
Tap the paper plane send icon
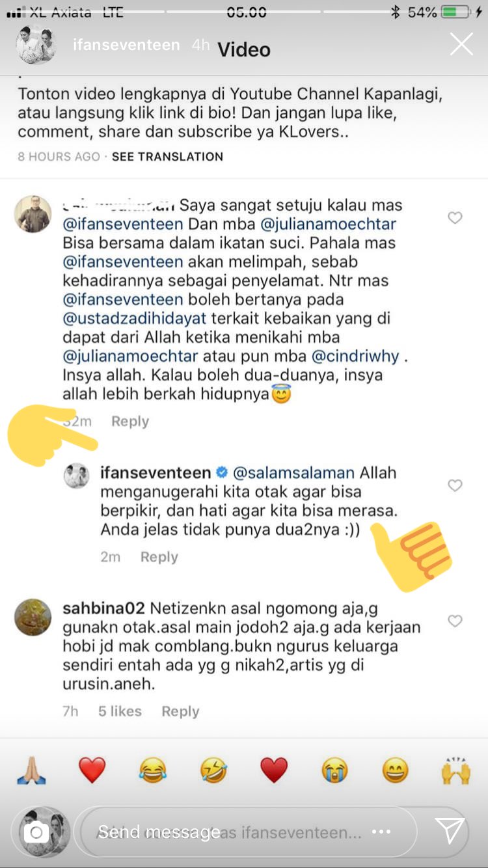(450, 831)
